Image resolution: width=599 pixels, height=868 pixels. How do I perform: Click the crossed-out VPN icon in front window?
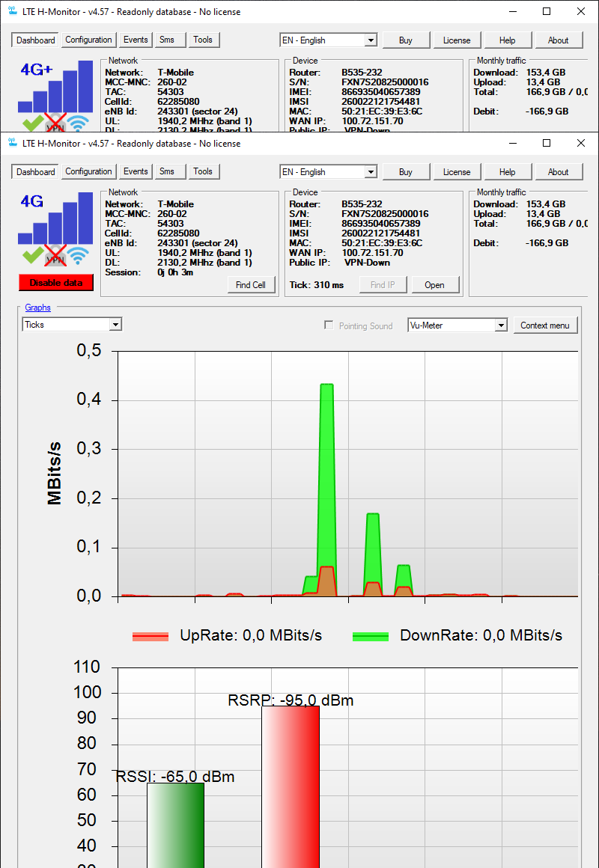tap(55, 256)
